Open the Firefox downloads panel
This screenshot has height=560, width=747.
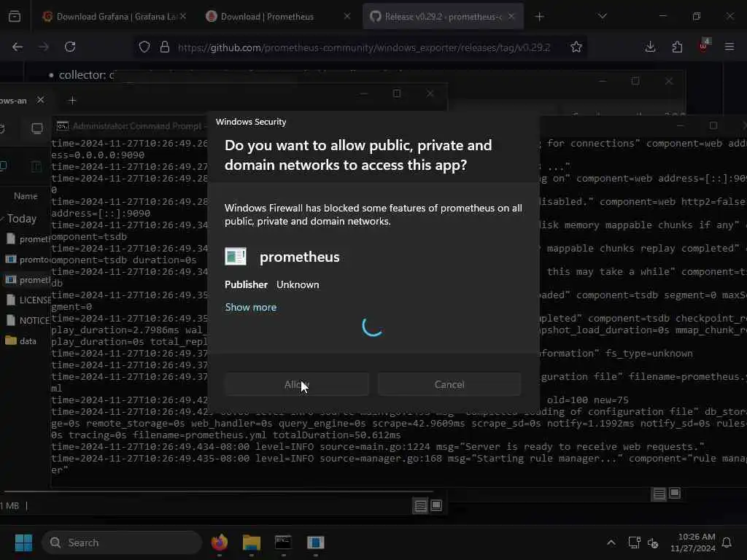coord(650,47)
